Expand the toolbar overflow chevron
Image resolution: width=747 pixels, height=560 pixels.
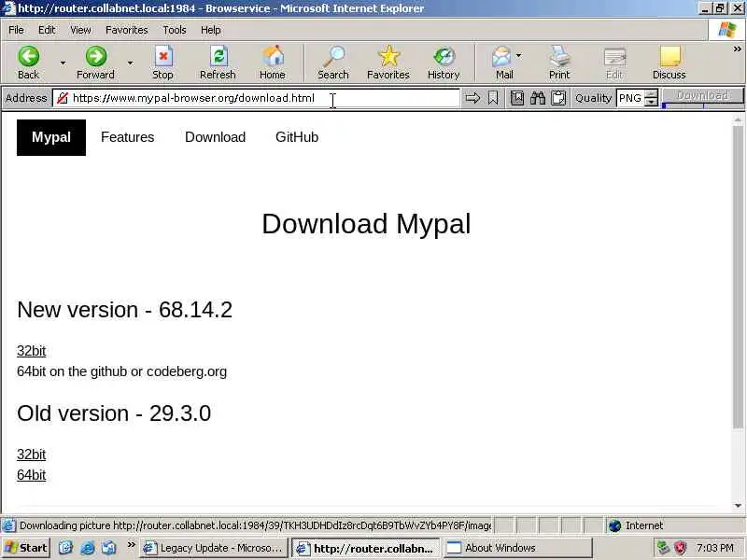[x=738, y=49]
